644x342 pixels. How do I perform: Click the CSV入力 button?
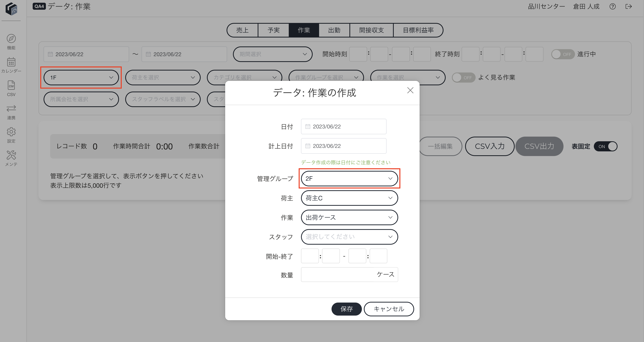[x=490, y=146]
